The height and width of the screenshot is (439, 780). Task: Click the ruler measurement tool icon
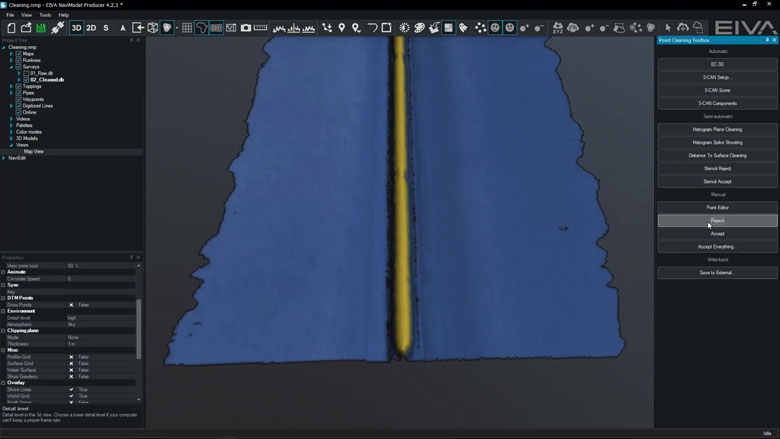(261, 28)
